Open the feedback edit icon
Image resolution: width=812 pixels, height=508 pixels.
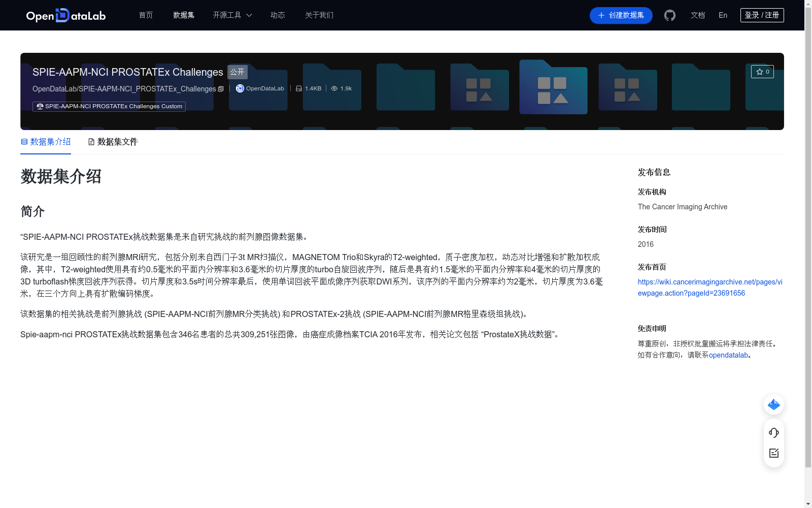pos(773,453)
